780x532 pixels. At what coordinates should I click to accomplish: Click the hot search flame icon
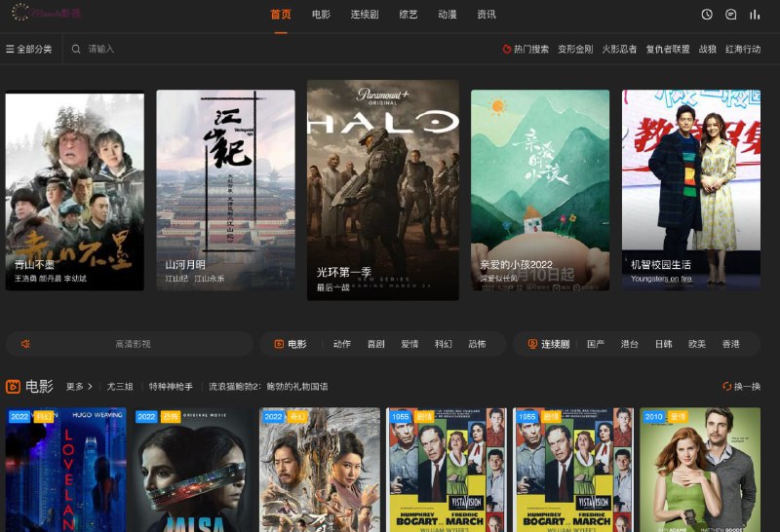point(506,49)
